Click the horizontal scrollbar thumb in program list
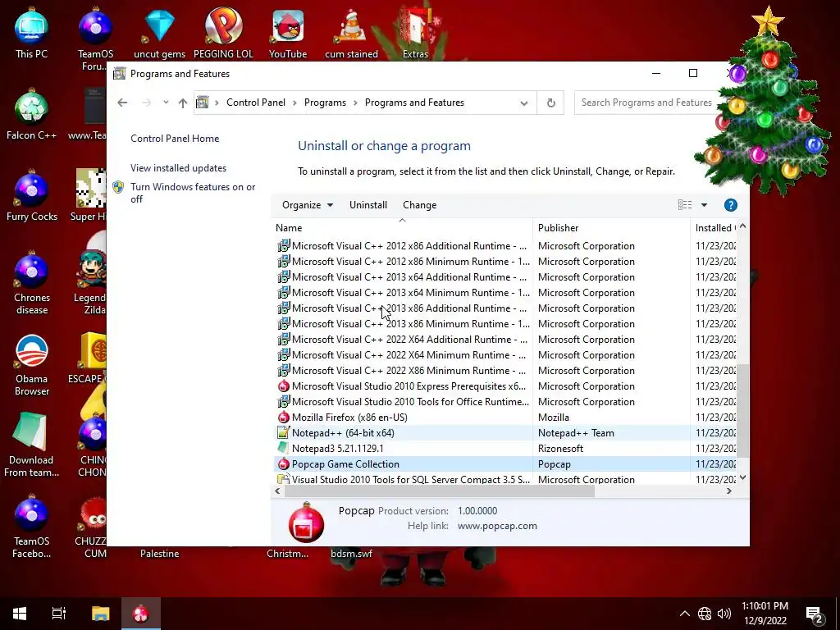The image size is (840, 630). [x=440, y=491]
